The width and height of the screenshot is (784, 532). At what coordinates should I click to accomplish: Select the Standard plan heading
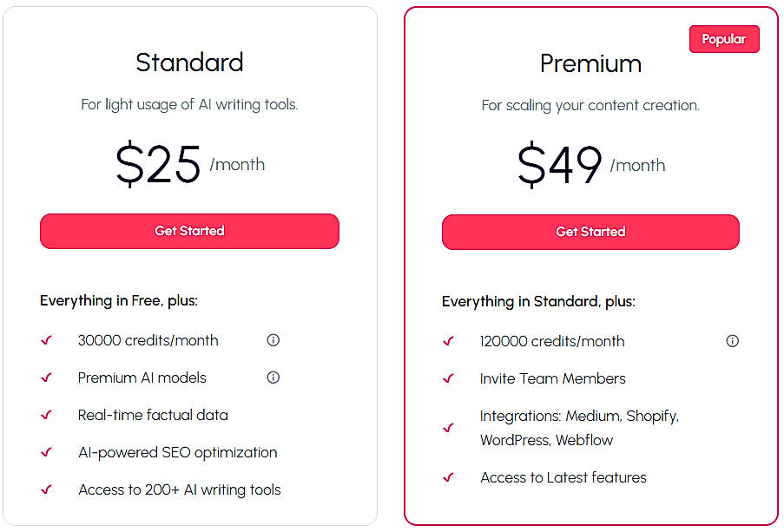[x=189, y=62]
